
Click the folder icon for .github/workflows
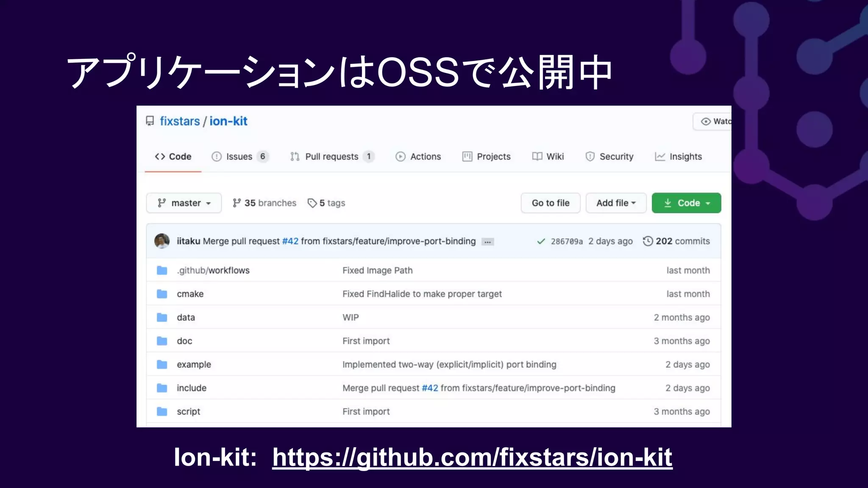click(162, 270)
